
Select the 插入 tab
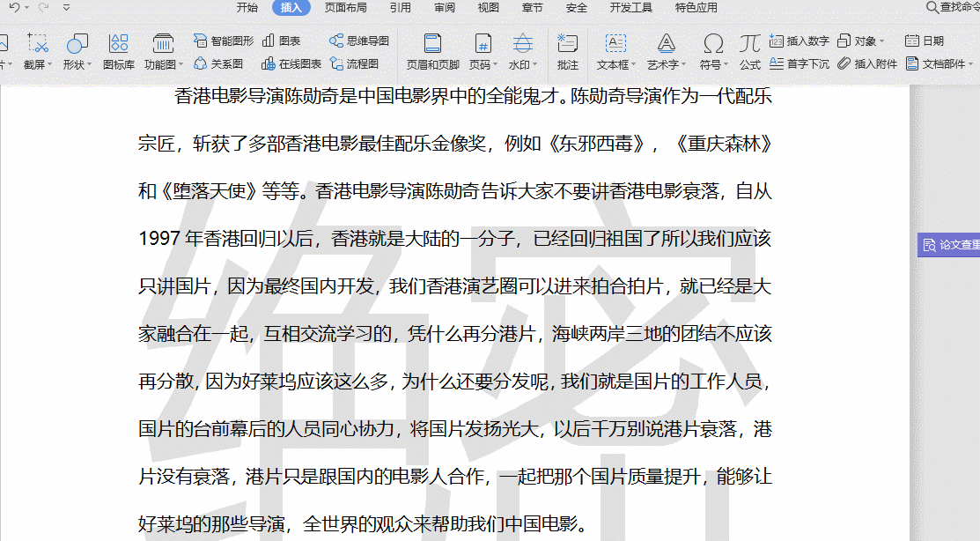click(x=291, y=8)
